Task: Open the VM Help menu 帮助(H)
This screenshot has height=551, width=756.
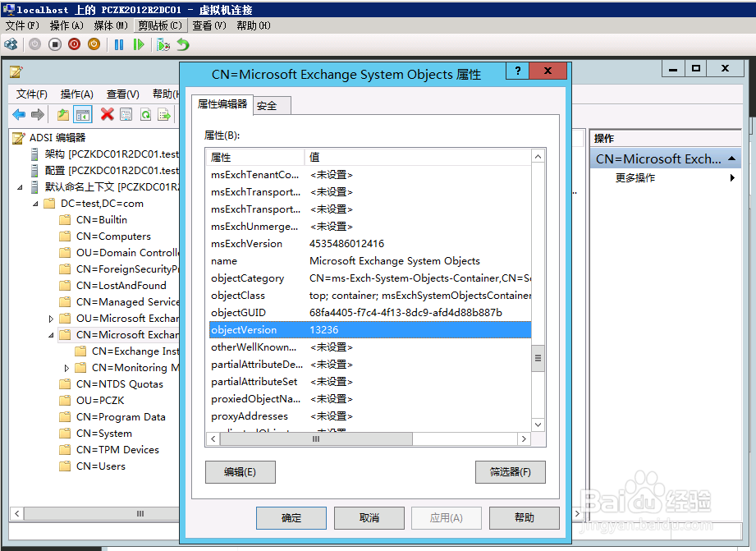Action: (x=254, y=25)
